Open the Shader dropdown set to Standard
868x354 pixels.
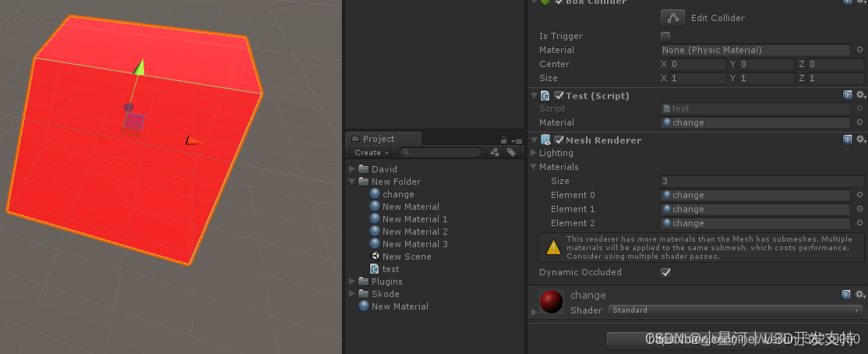(735, 310)
